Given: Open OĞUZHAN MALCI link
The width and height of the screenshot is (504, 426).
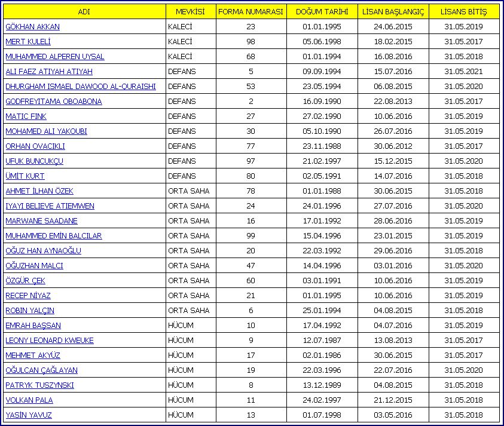Looking at the screenshot, I should 35,266.
